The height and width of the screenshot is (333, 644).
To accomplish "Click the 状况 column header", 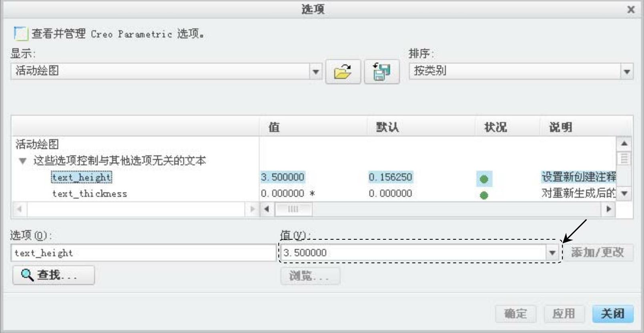I will pos(496,127).
